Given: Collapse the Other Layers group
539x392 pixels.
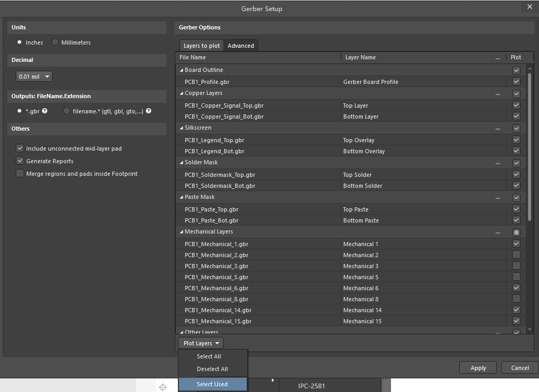Looking at the screenshot, I should coord(182,332).
